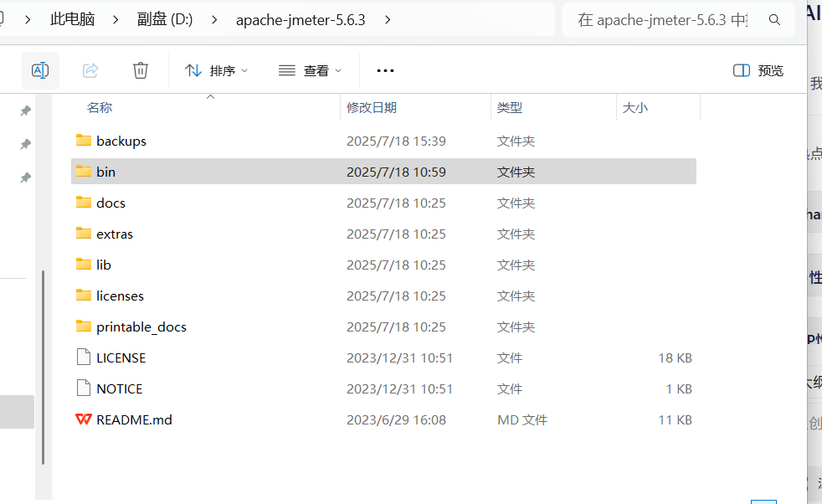Screen dimensions: 822x504
Task: Click the licenses folder name
Action: [x=120, y=296]
